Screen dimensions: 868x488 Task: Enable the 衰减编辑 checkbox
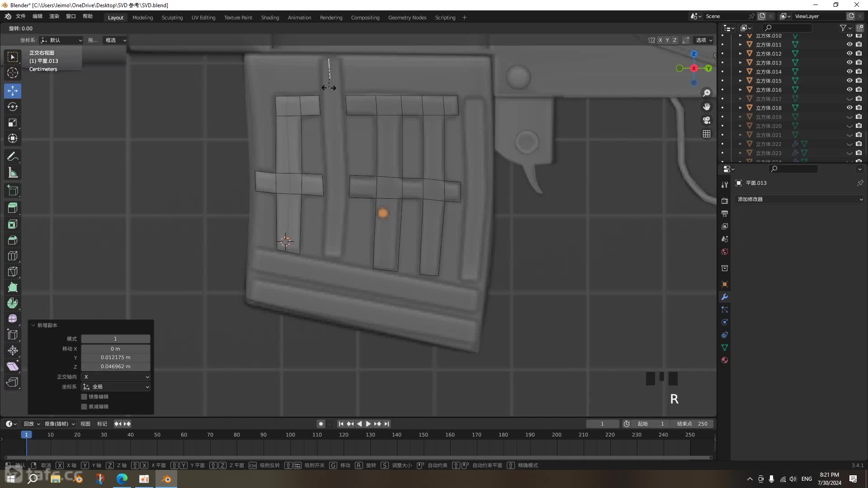point(84,407)
